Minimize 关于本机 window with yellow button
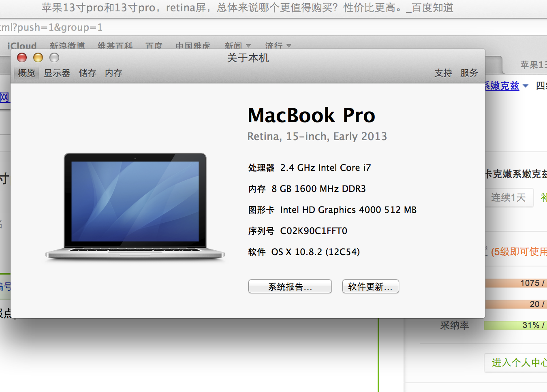The image size is (547, 392). pos(38,58)
